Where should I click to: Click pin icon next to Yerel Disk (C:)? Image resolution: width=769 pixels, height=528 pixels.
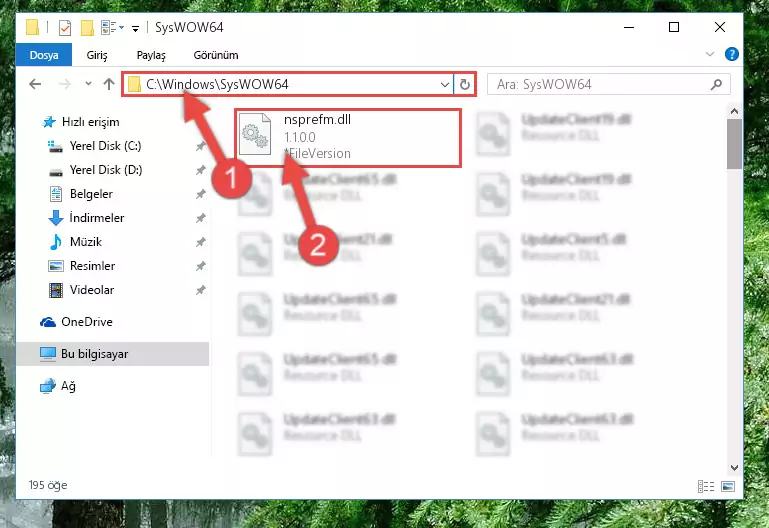(200, 146)
